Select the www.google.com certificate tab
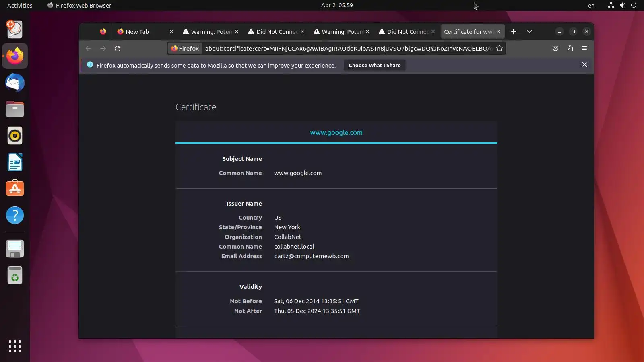 [x=336, y=132]
